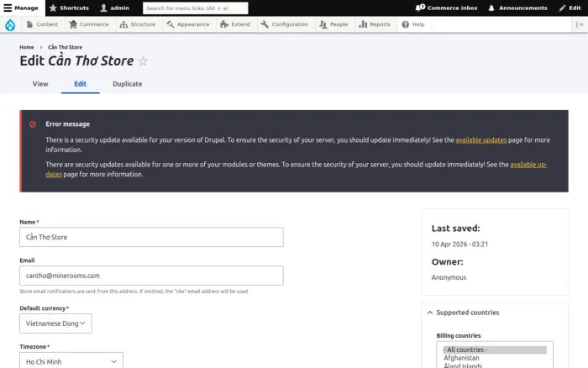588x368 pixels.
Task: Click the error message stop icon
Action: tap(33, 124)
